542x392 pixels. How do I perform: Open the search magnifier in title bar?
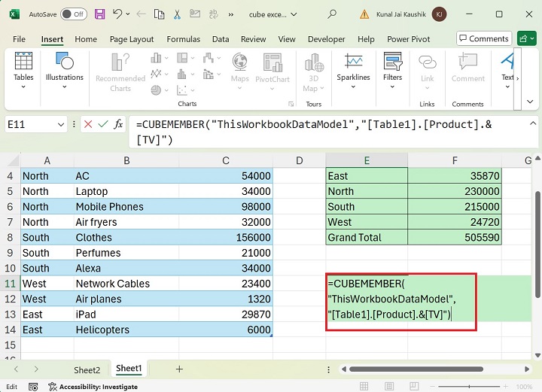pos(332,14)
